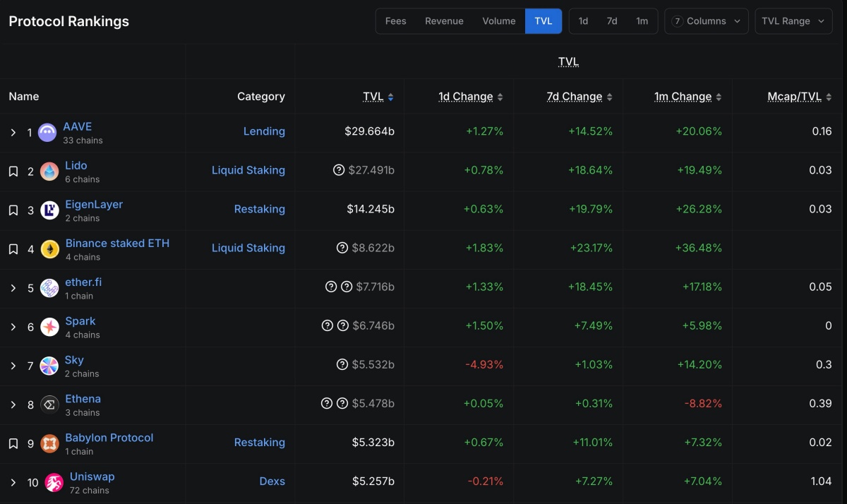Open the Uniswap protocol link
Viewport: 847px width, 504px height.
click(x=92, y=476)
